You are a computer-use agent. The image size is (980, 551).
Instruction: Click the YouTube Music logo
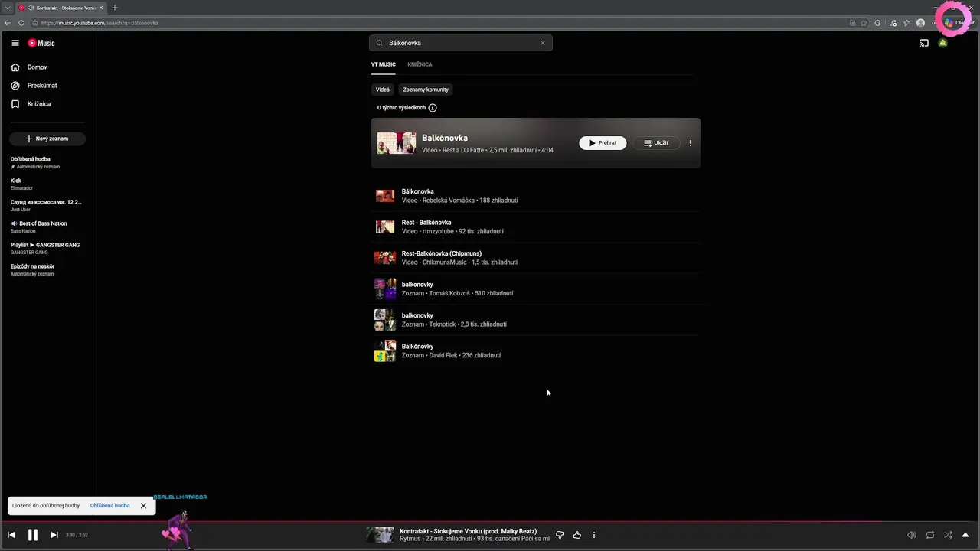pos(41,43)
